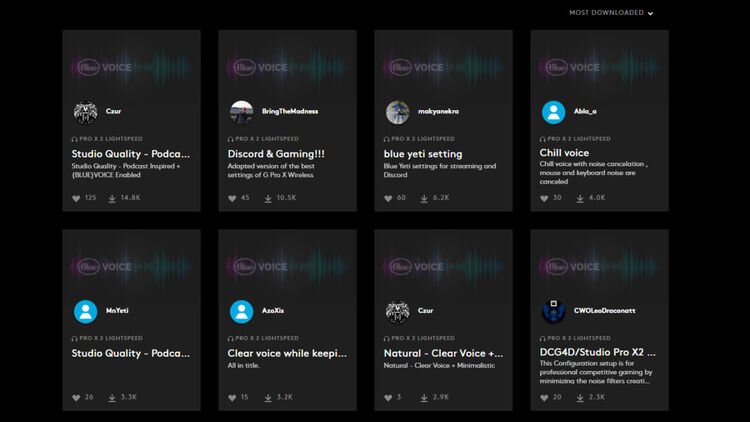The height and width of the screenshot is (422, 750).
Task: Download the Discord & Gaming!!! preset
Action: click(268, 198)
